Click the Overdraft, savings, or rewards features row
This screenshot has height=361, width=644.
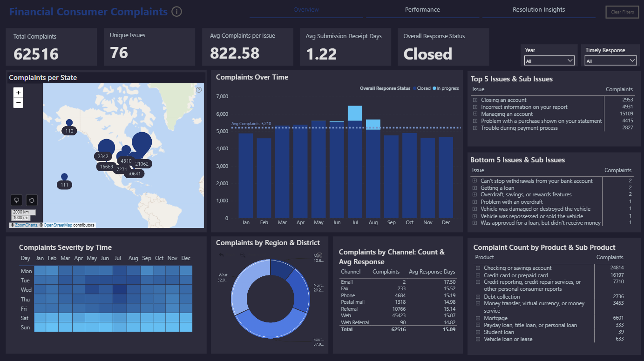552,194
